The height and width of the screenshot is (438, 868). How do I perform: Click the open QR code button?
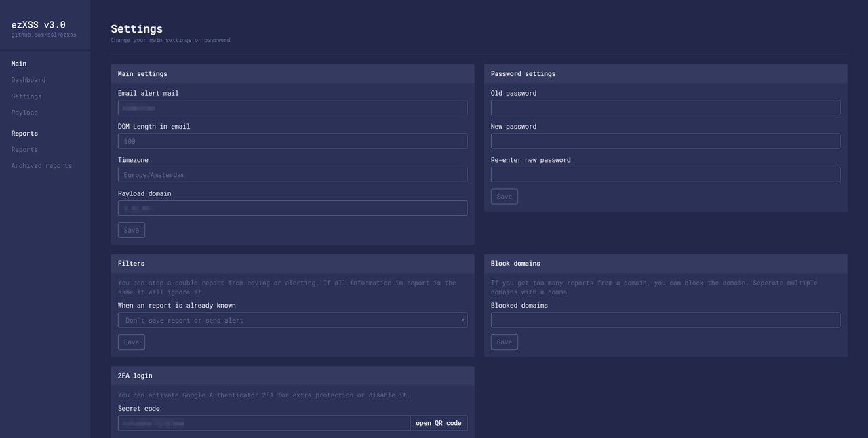pos(439,423)
